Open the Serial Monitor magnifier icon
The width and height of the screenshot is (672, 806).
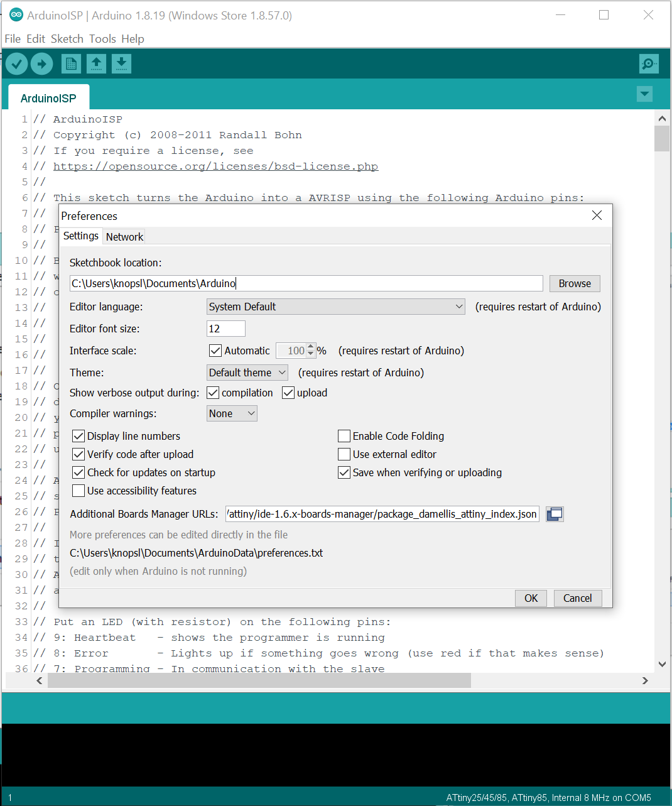648,63
